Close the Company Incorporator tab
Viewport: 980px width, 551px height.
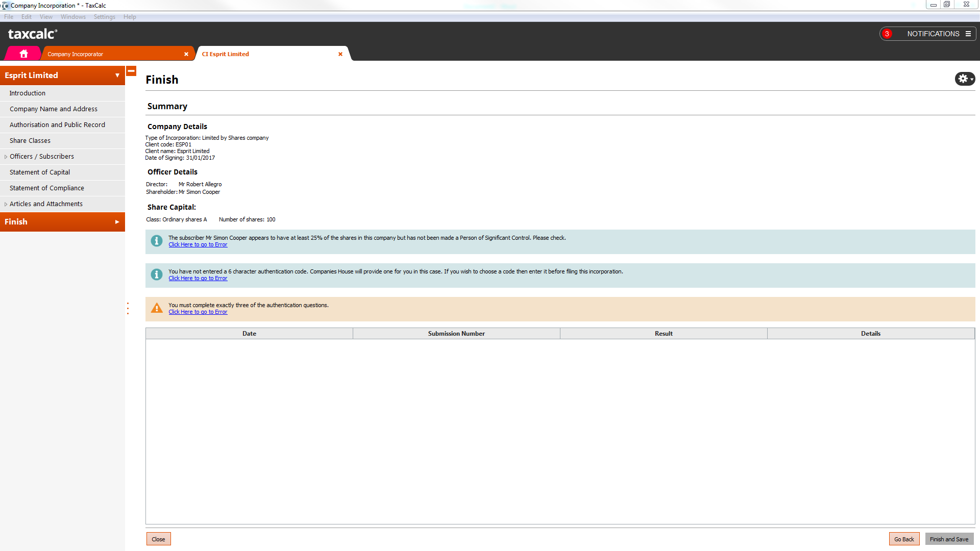[186, 54]
